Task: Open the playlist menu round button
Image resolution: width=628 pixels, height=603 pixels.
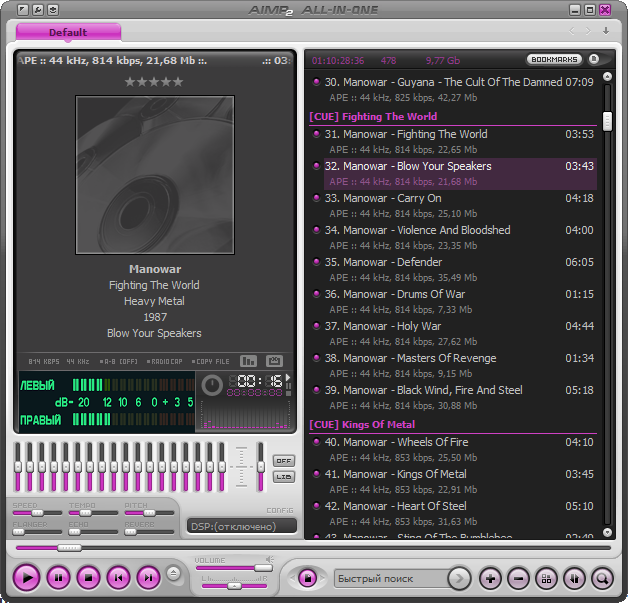Action: [308, 578]
